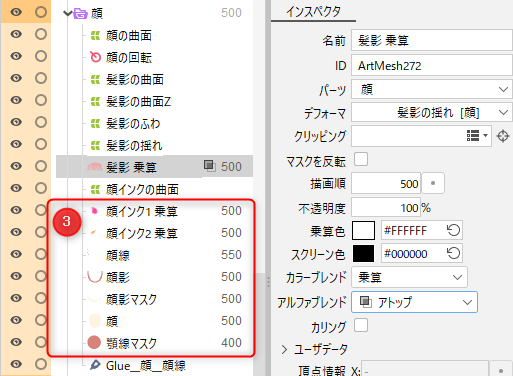The width and height of the screenshot is (513, 376).
Task: Switch to the インスペクタ tab
Action: (x=313, y=12)
